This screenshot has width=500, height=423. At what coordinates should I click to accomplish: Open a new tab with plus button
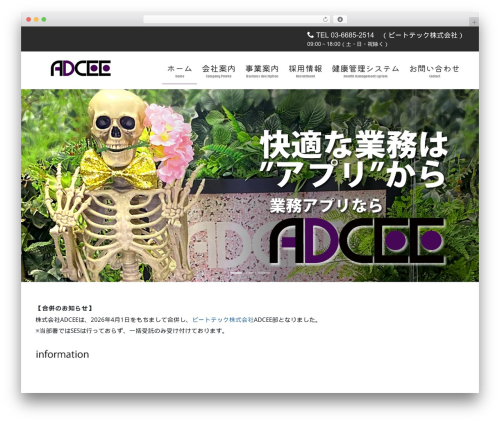[474, 22]
